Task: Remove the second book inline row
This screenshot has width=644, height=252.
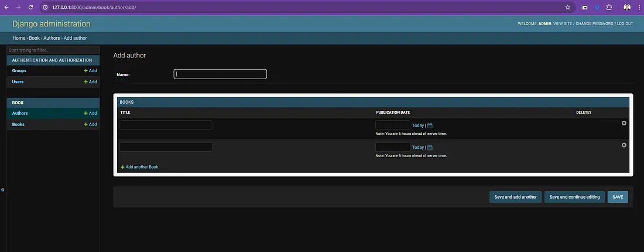Action: 624,145
